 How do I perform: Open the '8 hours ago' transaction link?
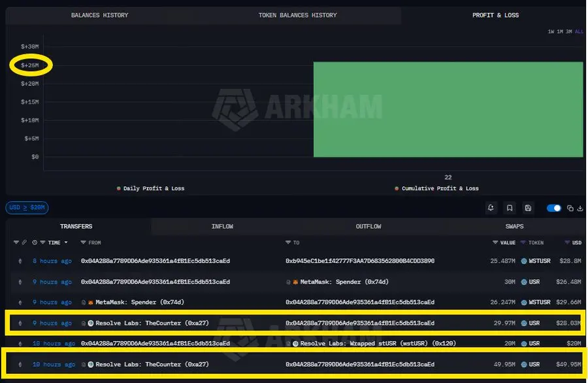point(52,261)
